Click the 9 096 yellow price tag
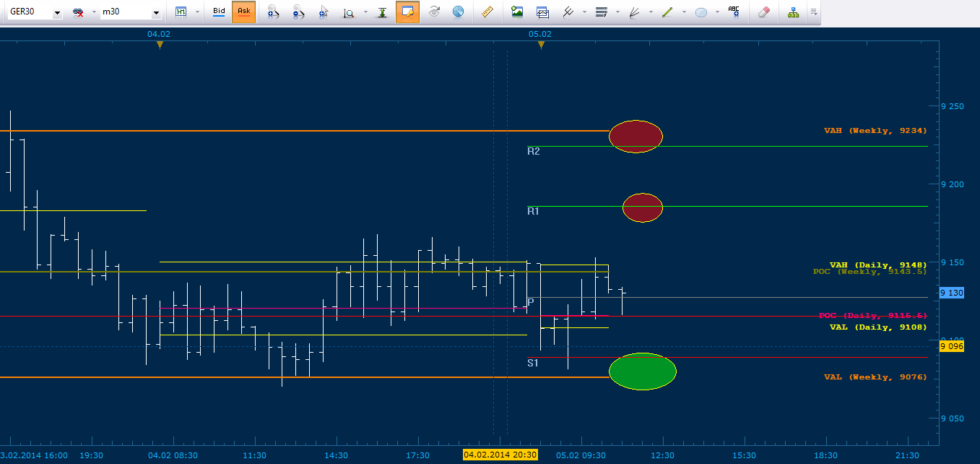This screenshot has height=464, width=980. (x=952, y=347)
